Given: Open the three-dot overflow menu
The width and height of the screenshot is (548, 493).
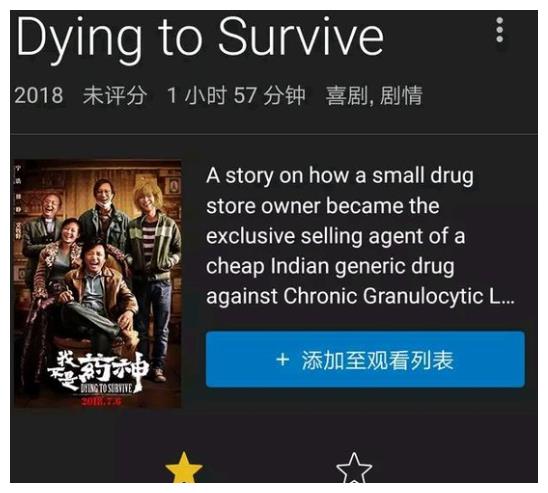Looking at the screenshot, I should (x=499, y=30).
